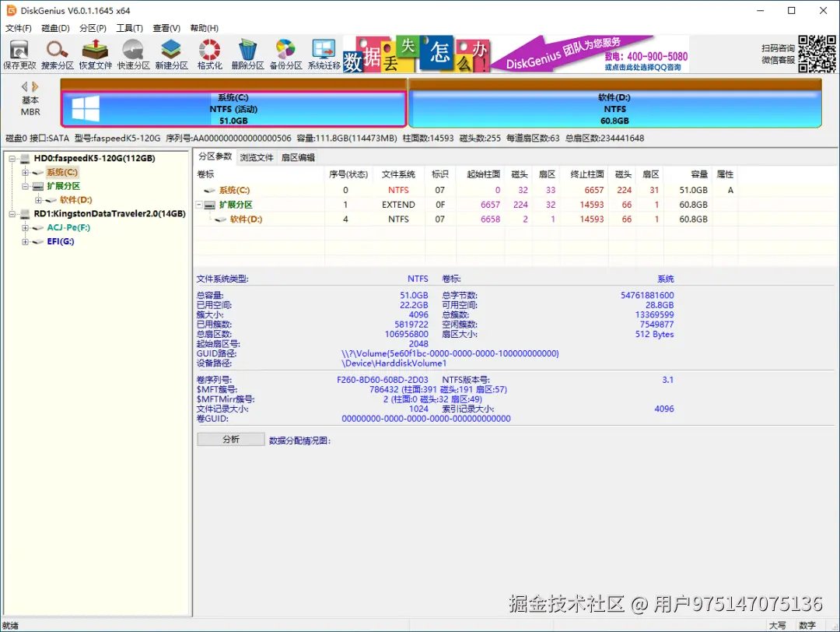Screen dimensions: 840x632
Task: Click the 系统(C:) row in partition table
Action: 514,190
